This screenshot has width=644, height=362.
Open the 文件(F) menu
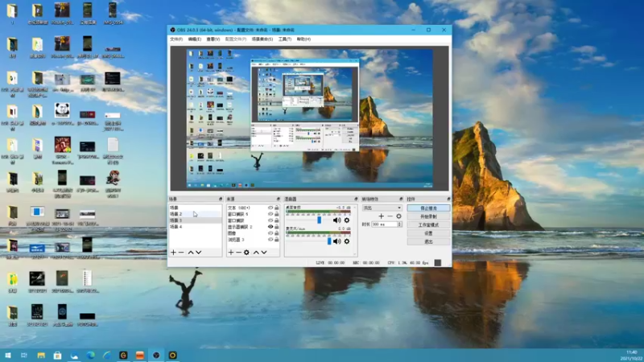176,39
